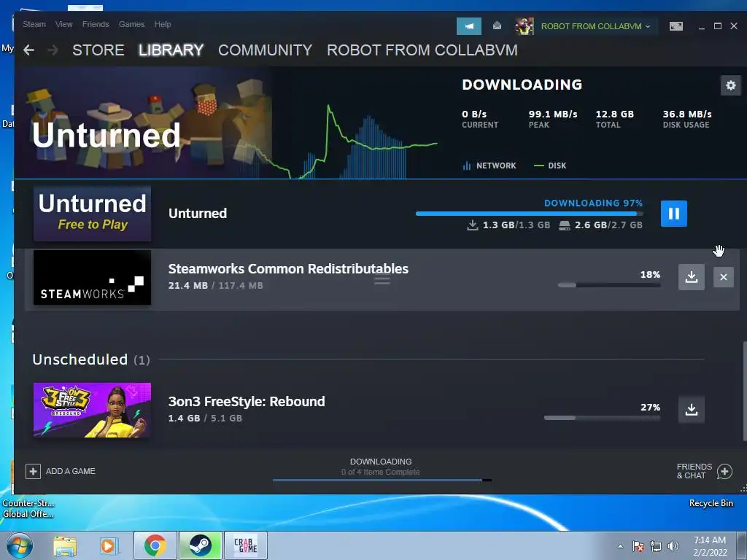Click the 3on3 FreeStyle 27% progress bar
This screenshot has width=747, height=560.
click(602, 418)
